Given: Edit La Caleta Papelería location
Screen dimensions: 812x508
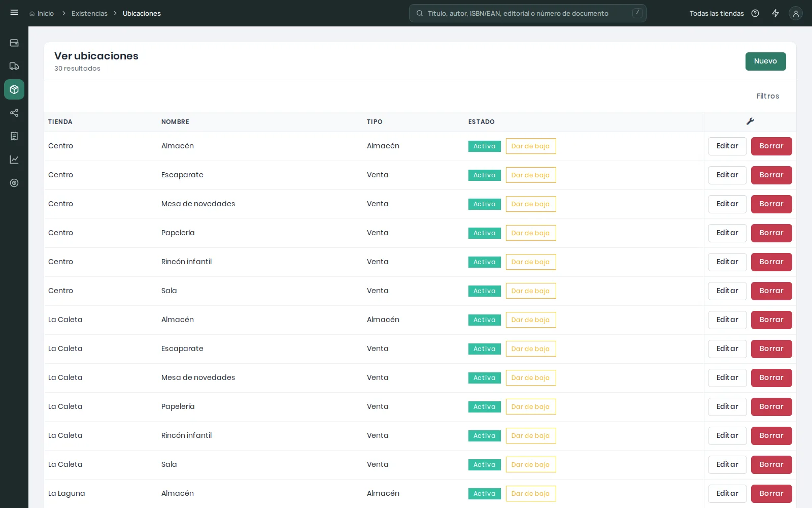Looking at the screenshot, I should 727,407.
